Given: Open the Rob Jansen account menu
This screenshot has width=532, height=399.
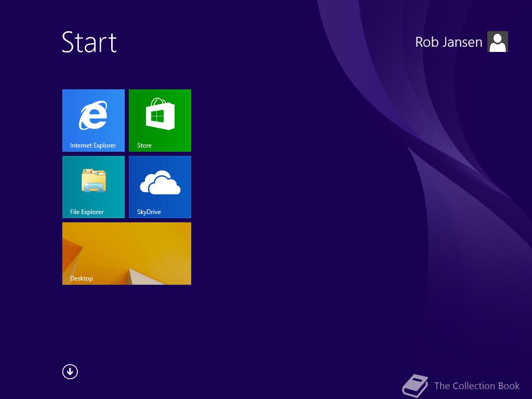Looking at the screenshot, I should click(448, 42).
